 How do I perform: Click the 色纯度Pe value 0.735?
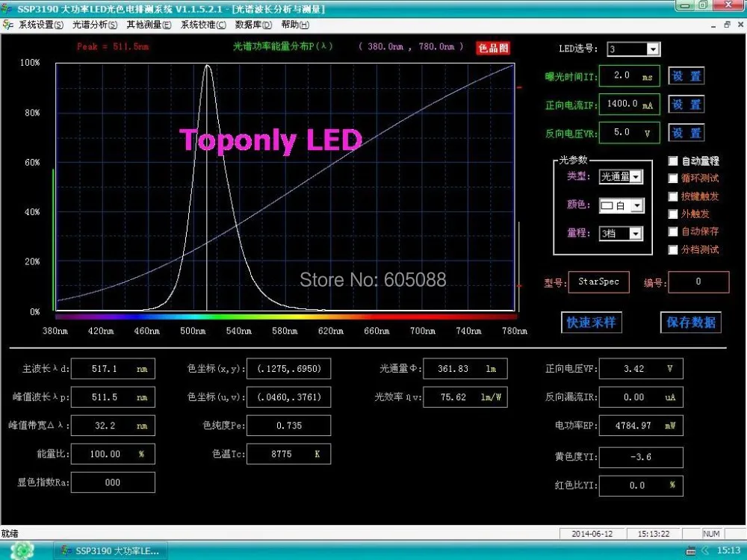click(288, 426)
